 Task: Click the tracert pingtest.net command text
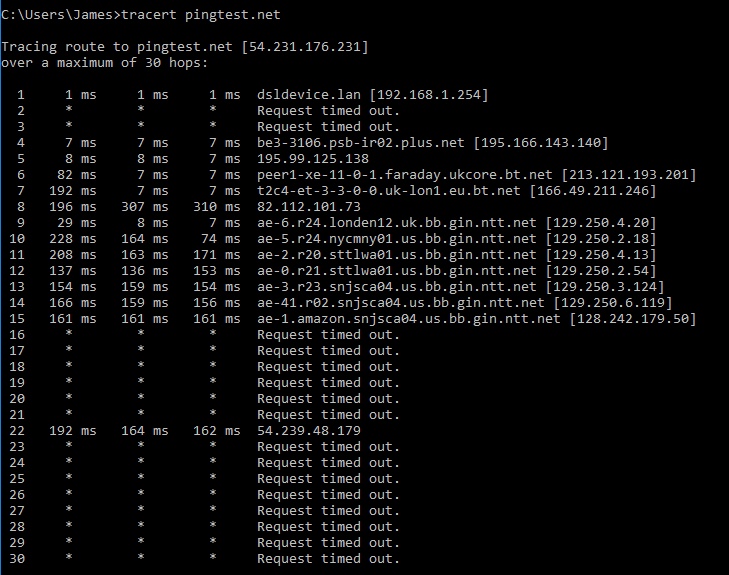coord(200,15)
